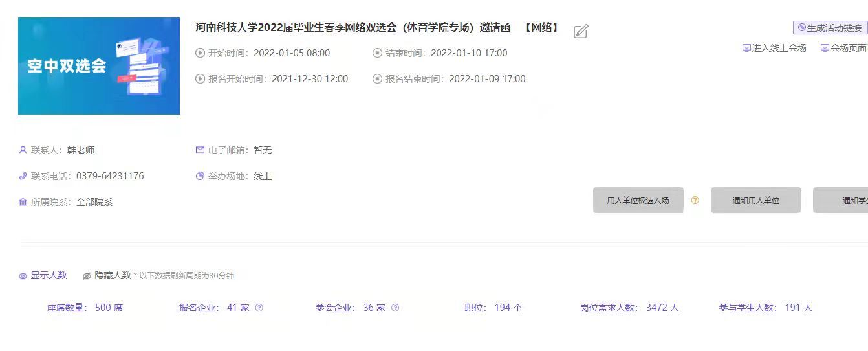
Task: Click the 生成活动链接 link icon
Action: 802,28
